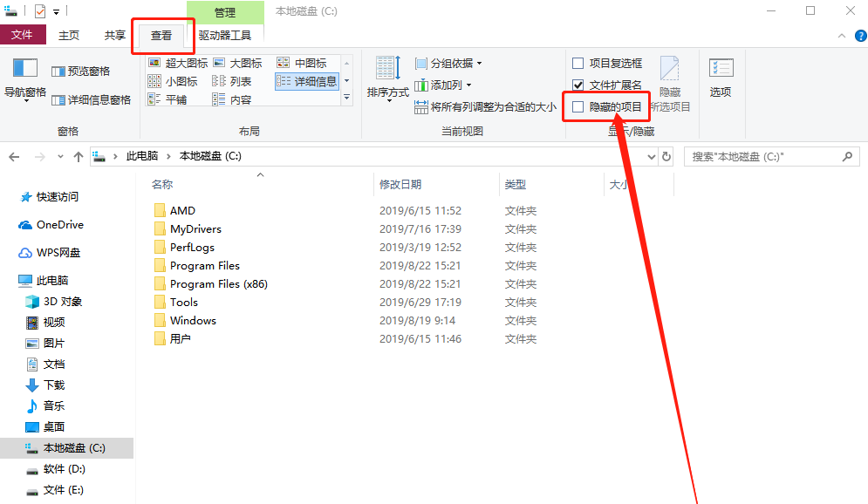Open Options (选项) button
This screenshot has height=504, width=868.
click(x=721, y=78)
